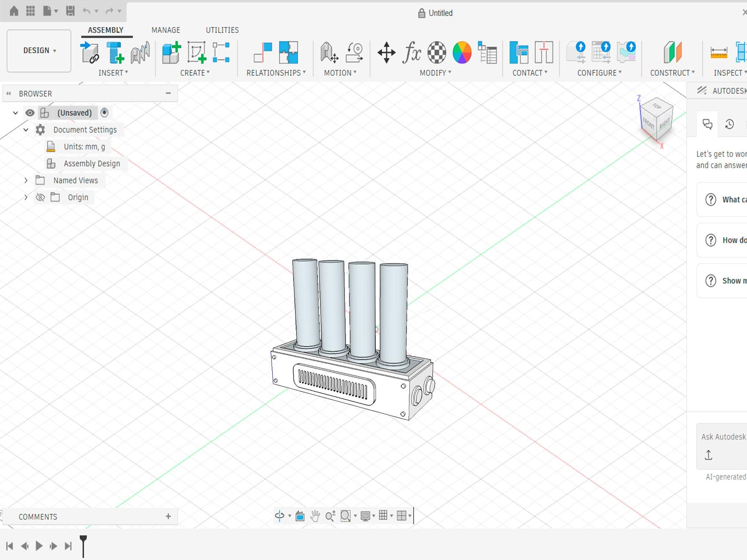Viewport: 747px width, 560px height.
Task: Select the Joint relationship icon
Action: pos(263,52)
